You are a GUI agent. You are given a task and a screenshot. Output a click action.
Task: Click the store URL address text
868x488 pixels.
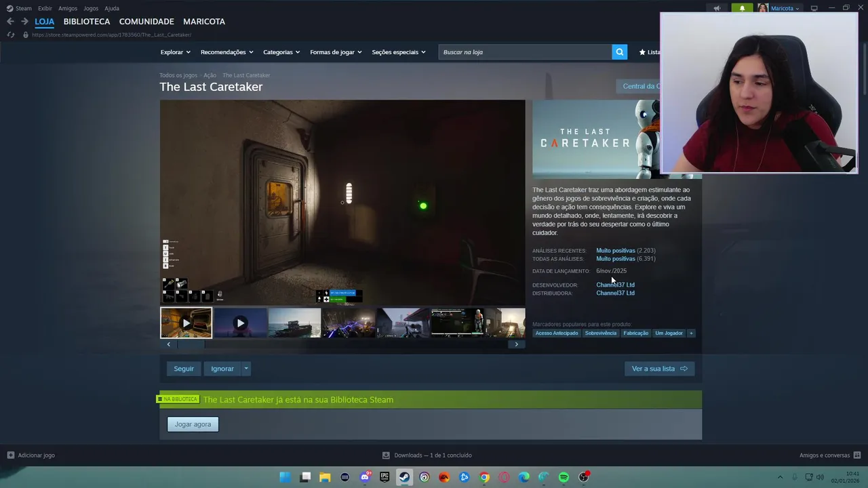pos(111,35)
